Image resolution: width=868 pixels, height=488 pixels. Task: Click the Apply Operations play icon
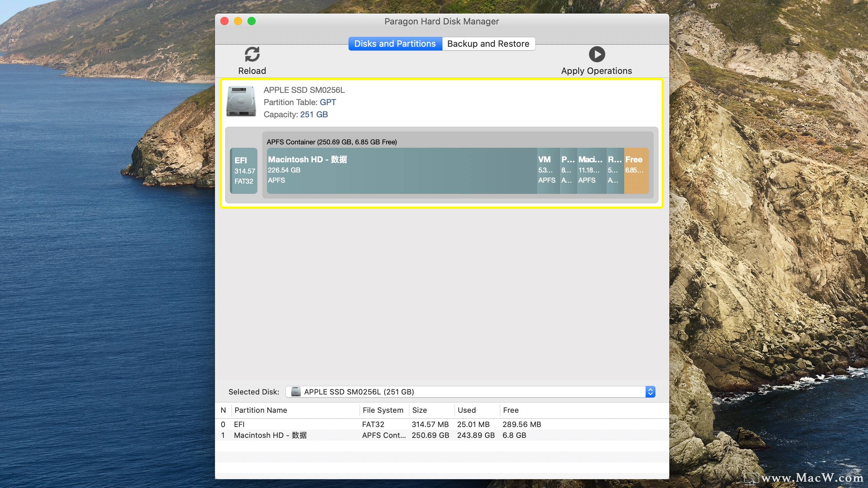597,54
